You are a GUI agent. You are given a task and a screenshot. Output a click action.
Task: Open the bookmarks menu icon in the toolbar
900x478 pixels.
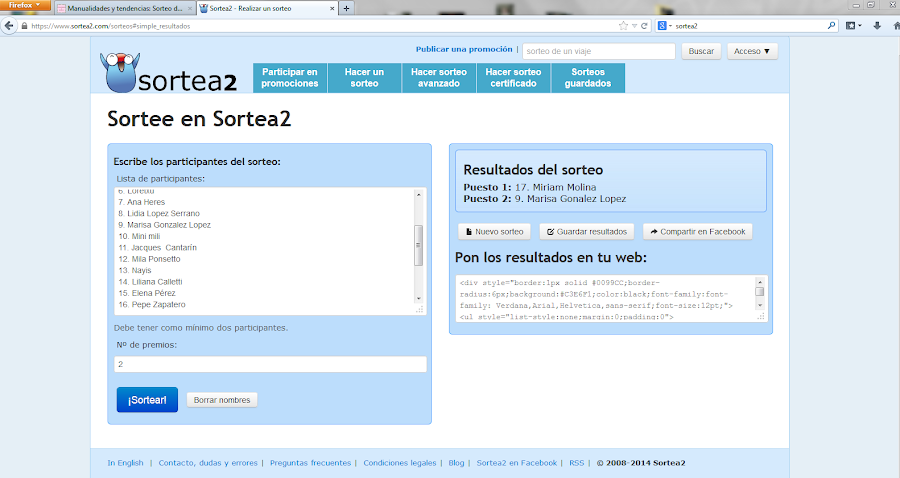pyautogui.click(x=854, y=26)
